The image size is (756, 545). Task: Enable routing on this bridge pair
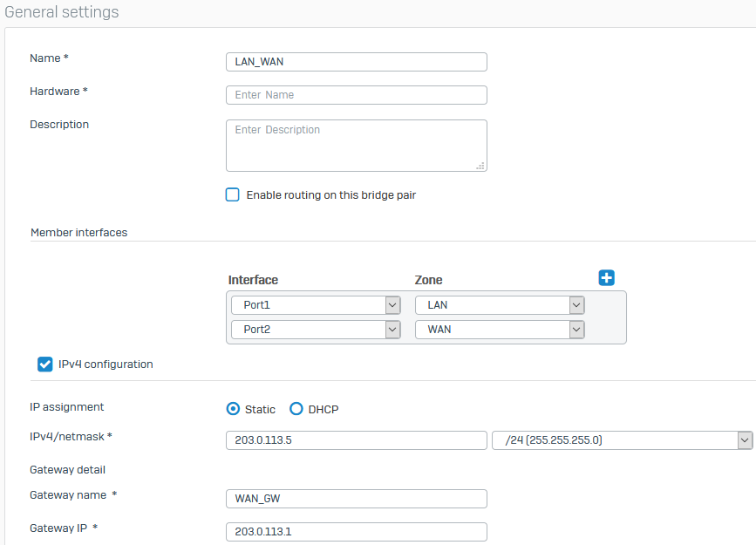click(232, 194)
